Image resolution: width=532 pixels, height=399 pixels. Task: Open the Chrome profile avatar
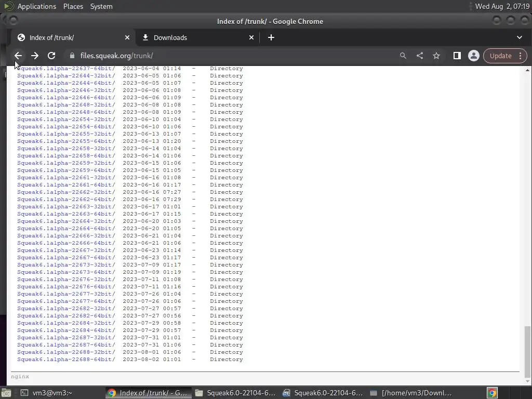pos(474,56)
